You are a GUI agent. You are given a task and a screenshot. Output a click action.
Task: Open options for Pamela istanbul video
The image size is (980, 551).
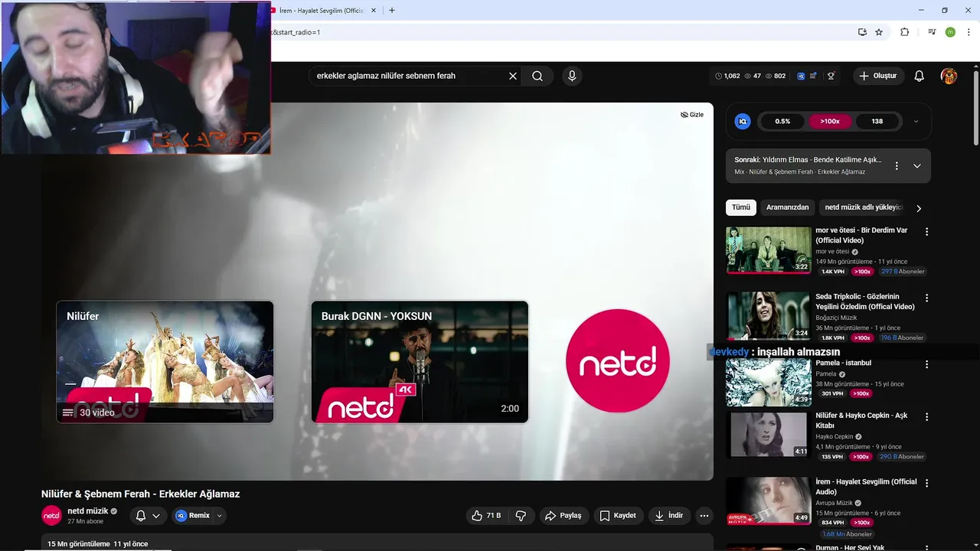926,364
